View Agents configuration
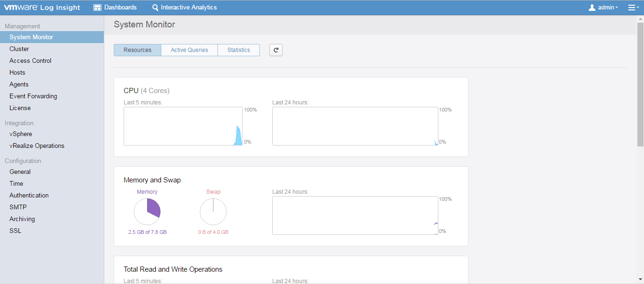This screenshot has height=284, width=644. (x=19, y=84)
